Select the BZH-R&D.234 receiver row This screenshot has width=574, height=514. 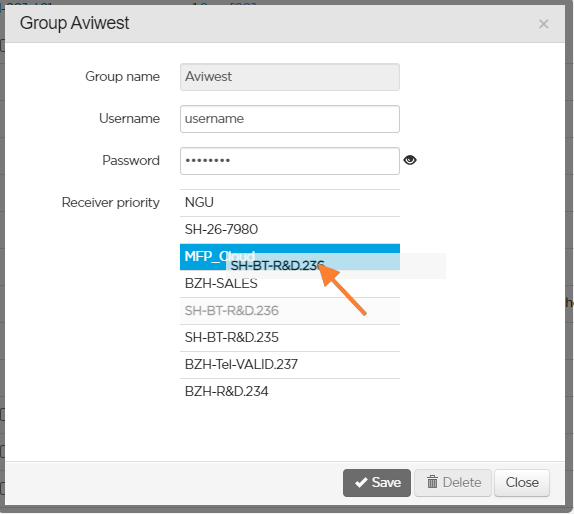[290, 392]
